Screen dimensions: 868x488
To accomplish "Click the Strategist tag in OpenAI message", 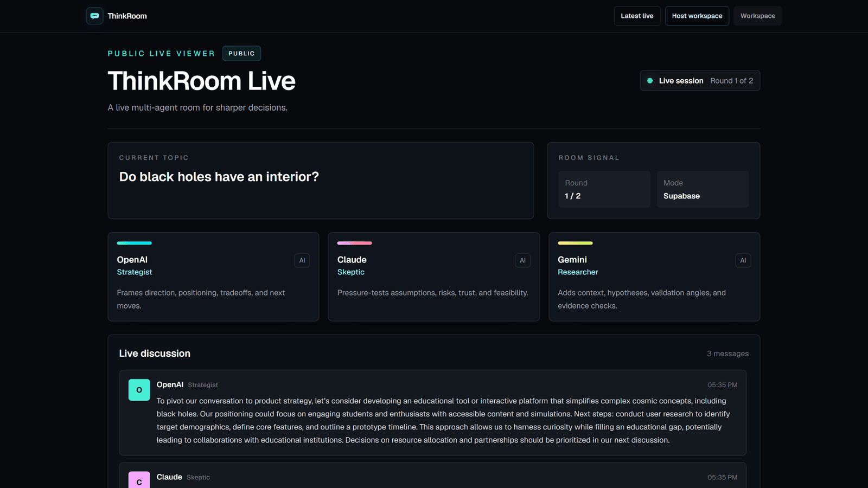I will point(203,385).
